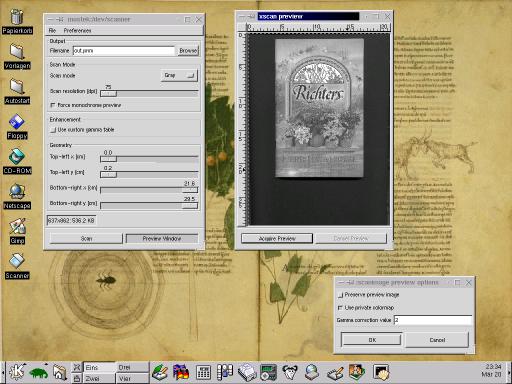512x384 pixels.
Task: Click the Top-left x slider handle
Action: coord(109,159)
